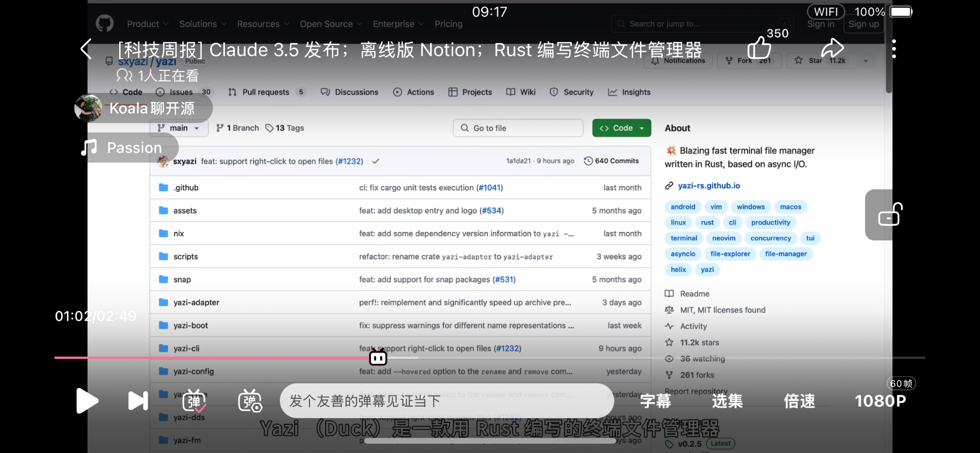Open the 倍速 playback speed menu
The image size is (980, 453).
click(799, 401)
